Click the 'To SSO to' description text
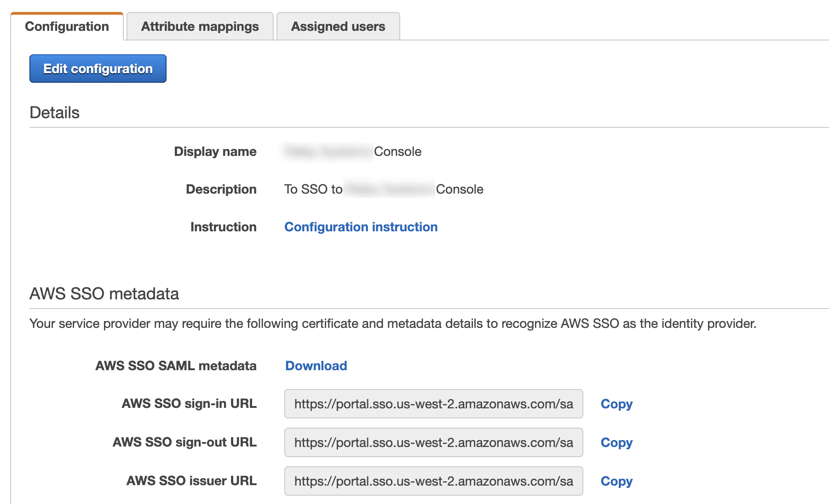829x504 pixels. pos(313,189)
